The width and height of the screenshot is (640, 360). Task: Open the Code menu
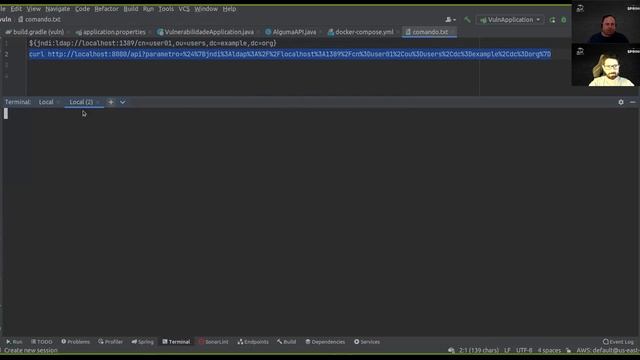(82, 9)
